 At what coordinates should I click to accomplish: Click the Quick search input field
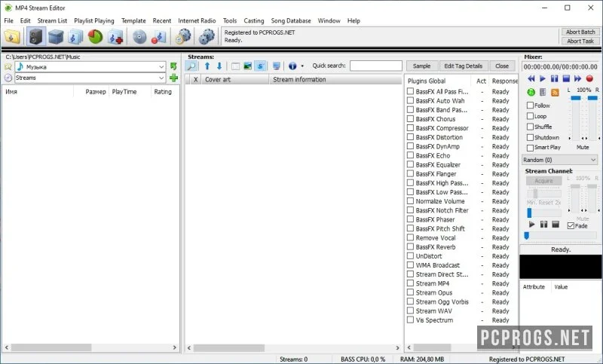pos(375,66)
